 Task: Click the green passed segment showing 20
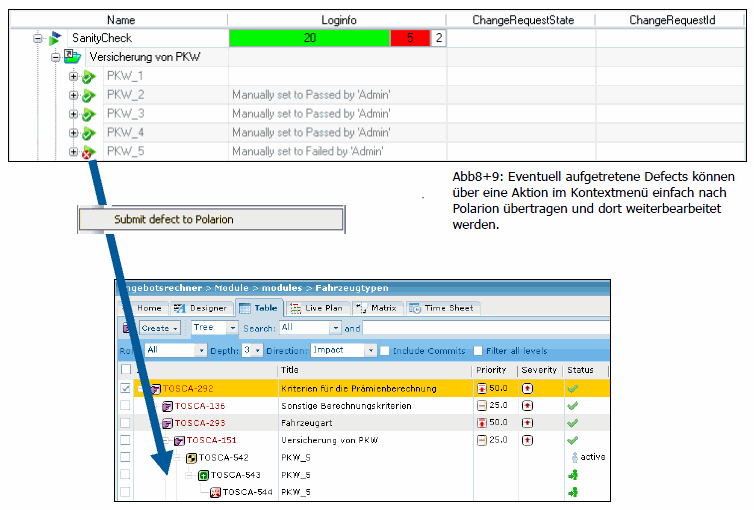click(310, 38)
